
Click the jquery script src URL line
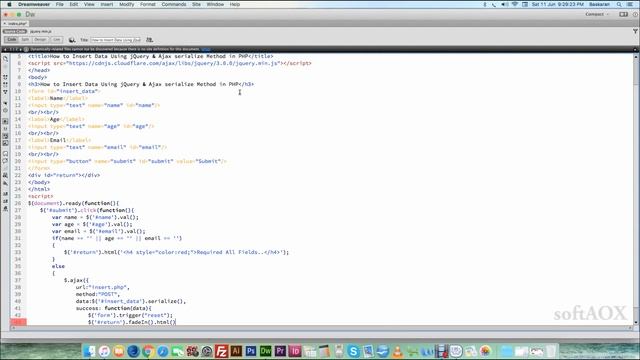tap(169, 63)
